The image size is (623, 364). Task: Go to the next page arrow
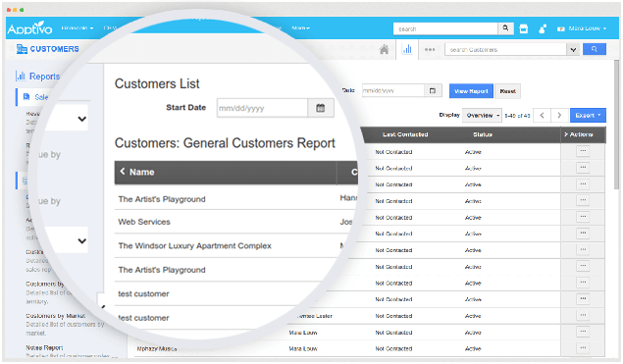tap(559, 115)
